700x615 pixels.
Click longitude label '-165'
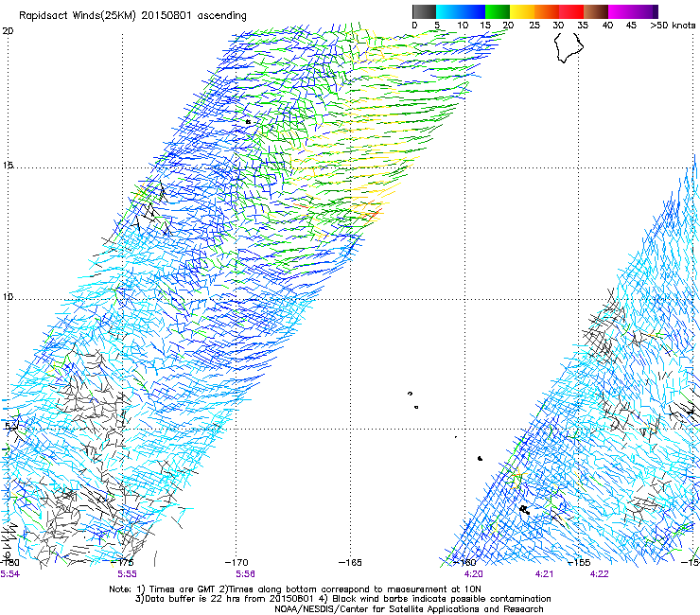(350, 562)
